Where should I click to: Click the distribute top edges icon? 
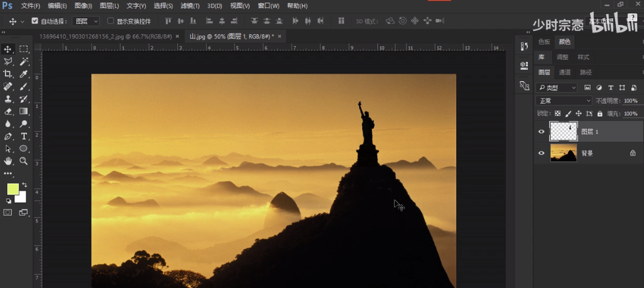tap(255, 21)
